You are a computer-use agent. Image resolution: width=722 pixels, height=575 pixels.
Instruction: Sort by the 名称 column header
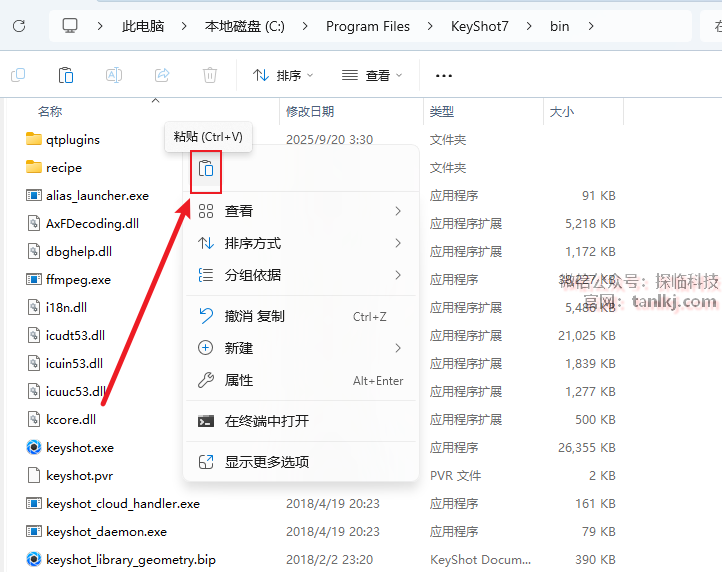coord(50,111)
